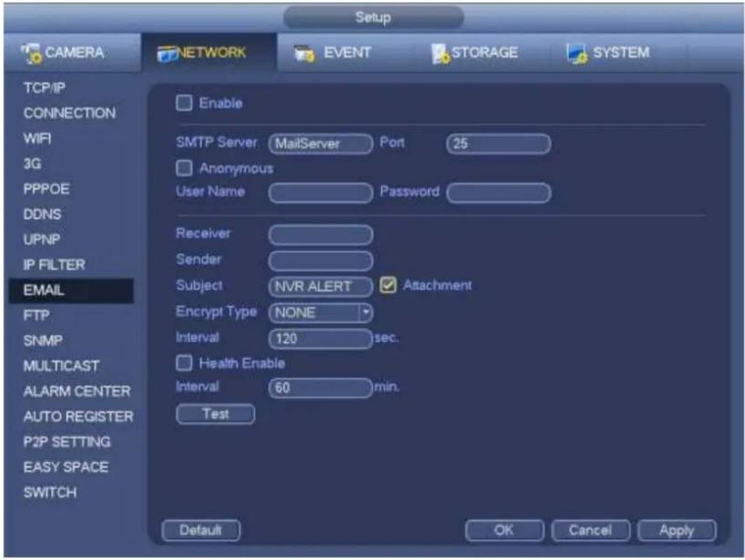Click the STORAGE tab icon
The image size is (745, 560).
tap(440, 53)
